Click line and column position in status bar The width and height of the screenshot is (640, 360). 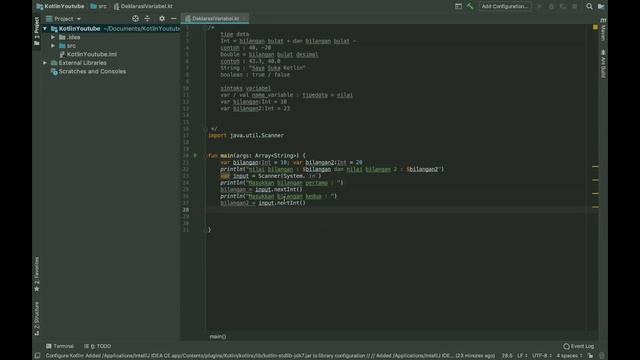507,356
